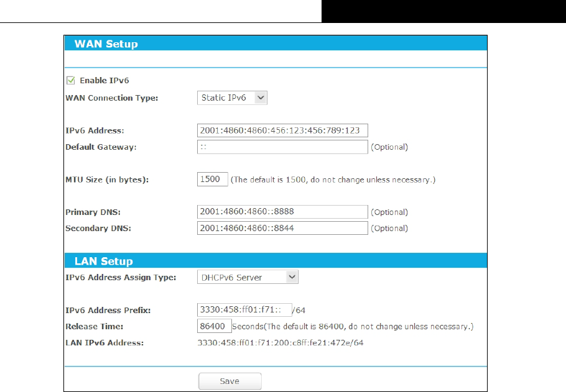Viewport: 566px width, 392px height.
Task: Click the Optional note beside Secondary DNS
Action: coord(389,228)
